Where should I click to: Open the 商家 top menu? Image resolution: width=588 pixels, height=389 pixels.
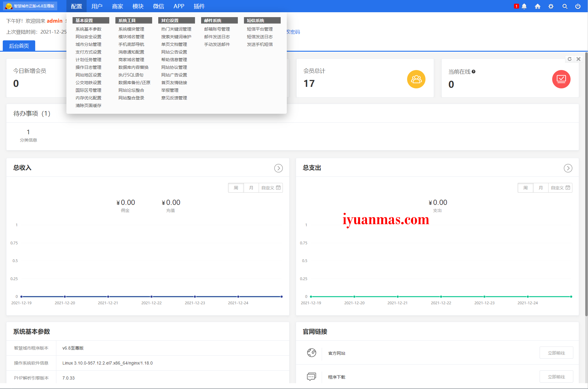pyautogui.click(x=118, y=6)
